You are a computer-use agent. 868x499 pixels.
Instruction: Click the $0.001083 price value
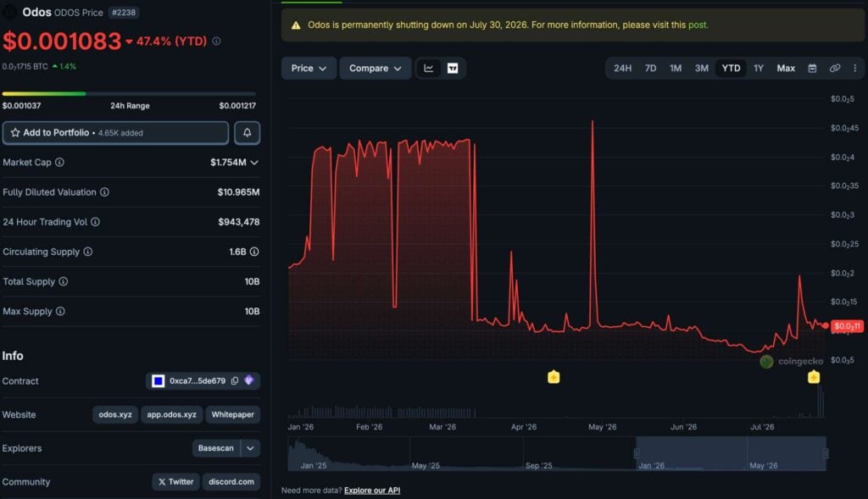click(62, 42)
